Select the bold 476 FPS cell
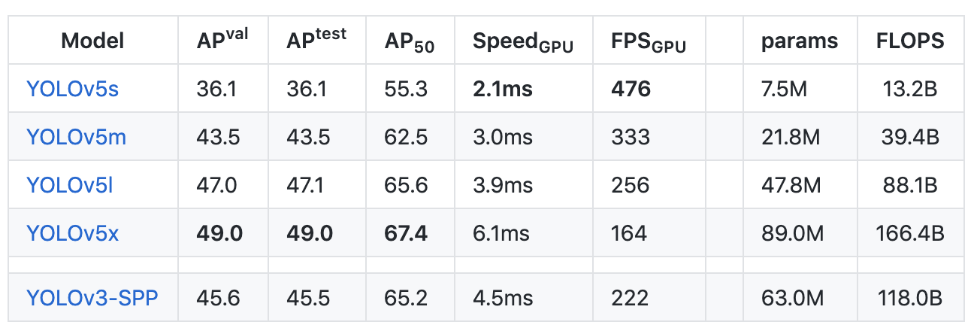Screen dimensions: 980x331 [x=631, y=90]
